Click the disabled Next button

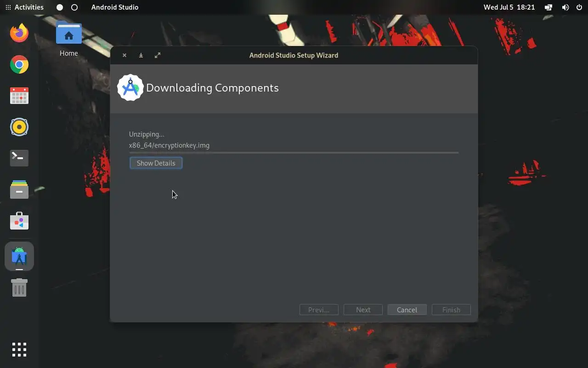click(x=363, y=310)
